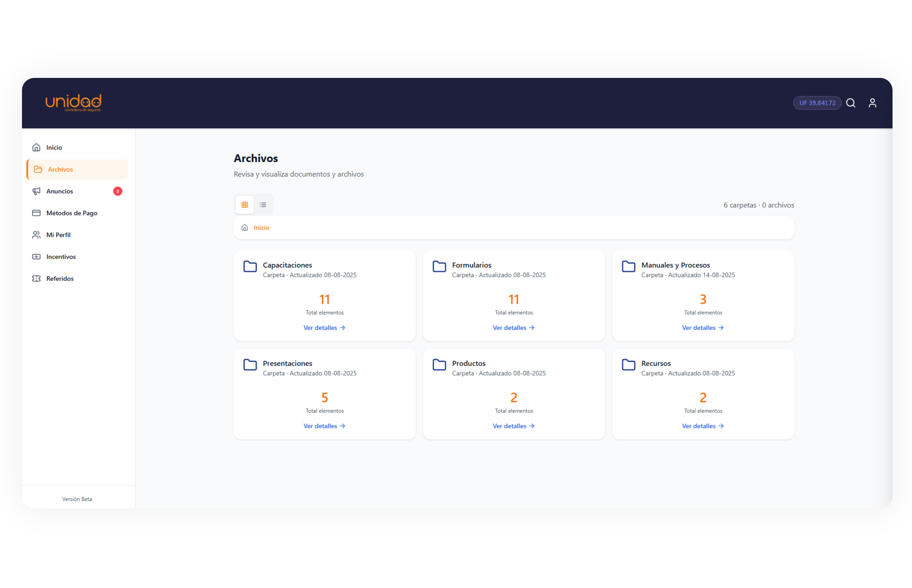Open Ver detalles for Recursos

703,426
